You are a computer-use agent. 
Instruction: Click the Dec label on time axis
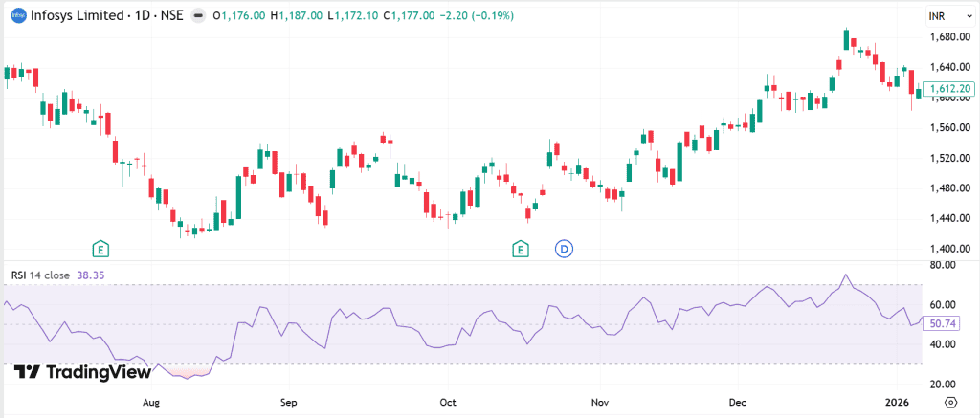738,402
